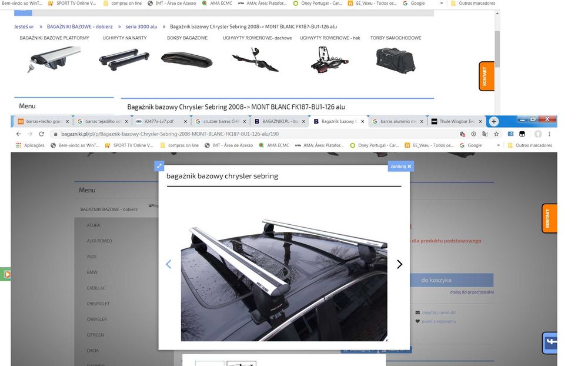This screenshot has height=366, width=588.
Task: Click 'BAGAŻNIKI BAZOWE - dobierz' breadcrumb link
Action: [79, 26]
